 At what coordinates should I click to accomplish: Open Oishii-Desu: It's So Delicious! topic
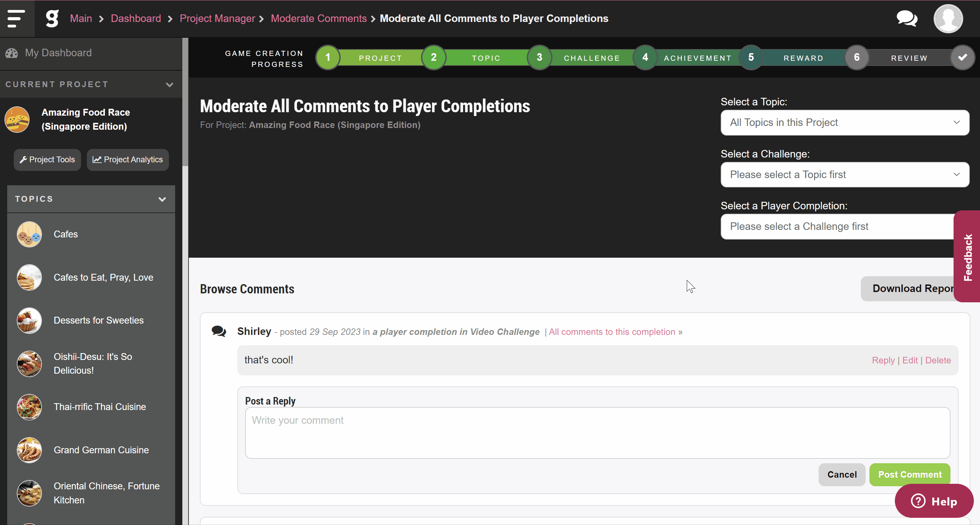93,364
